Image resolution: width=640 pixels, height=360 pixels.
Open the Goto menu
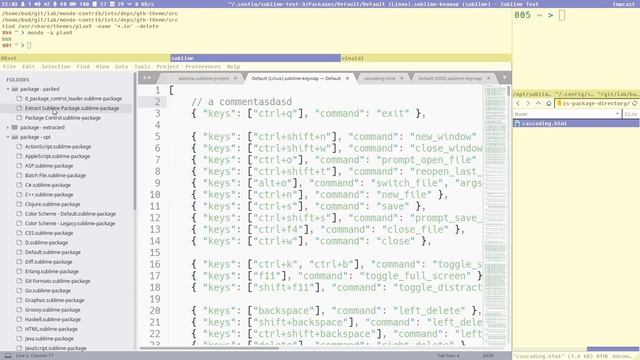coord(121,67)
